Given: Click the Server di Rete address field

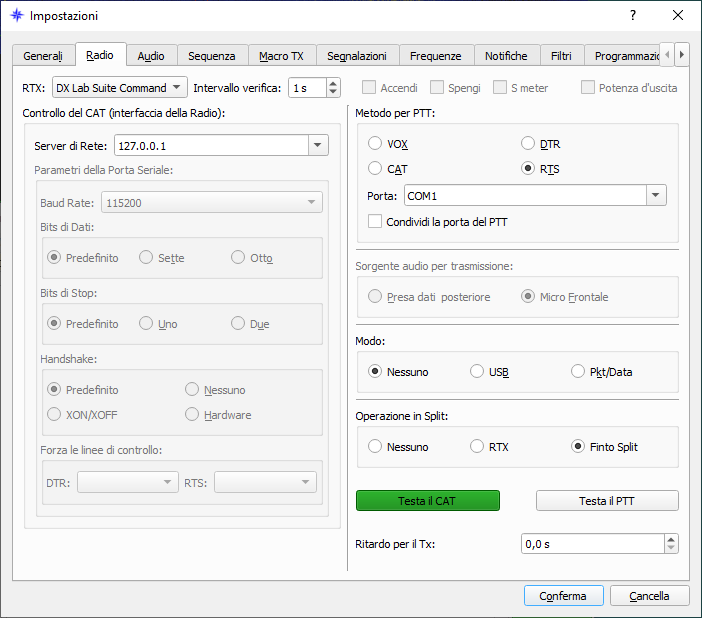Looking at the screenshot, I should [212, 145].
